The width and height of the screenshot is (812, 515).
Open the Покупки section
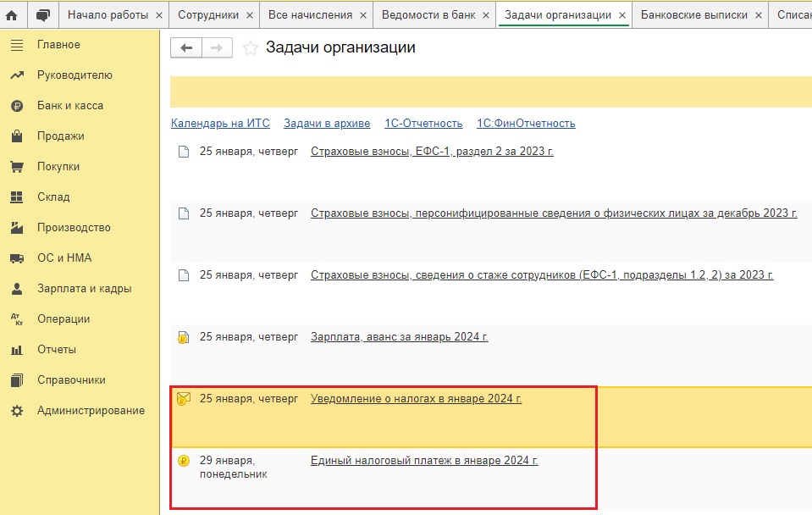(x=58, y=167)
